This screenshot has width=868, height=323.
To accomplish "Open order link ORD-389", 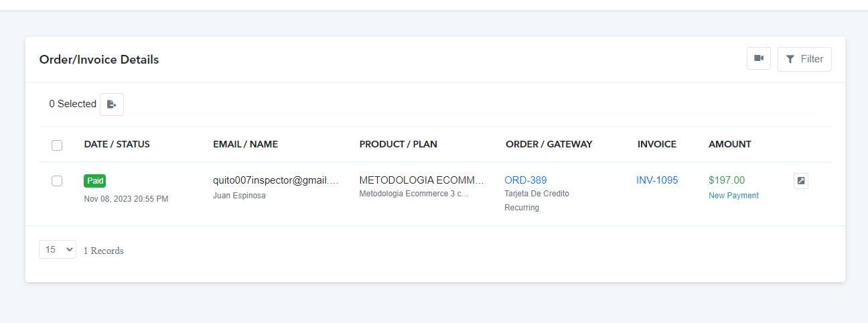I will pos(526,180).
